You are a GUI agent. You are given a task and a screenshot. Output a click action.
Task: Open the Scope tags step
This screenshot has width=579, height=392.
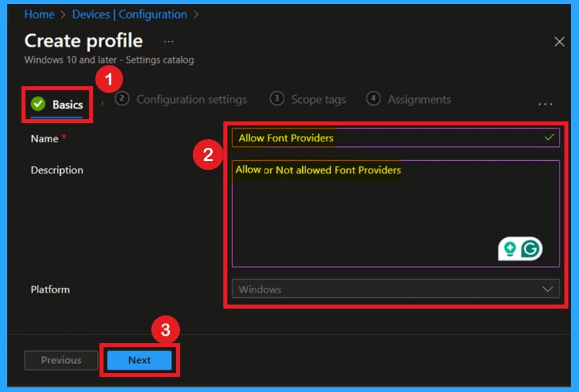coord(307,99)
